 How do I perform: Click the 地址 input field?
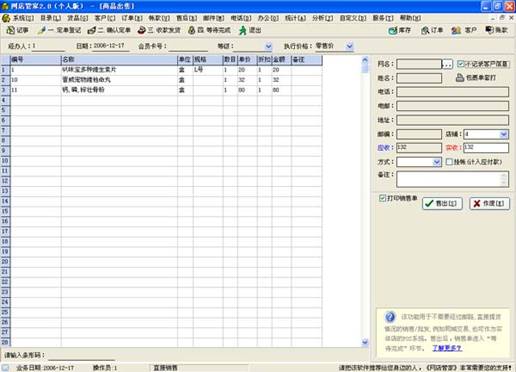[x=453, y=120]
